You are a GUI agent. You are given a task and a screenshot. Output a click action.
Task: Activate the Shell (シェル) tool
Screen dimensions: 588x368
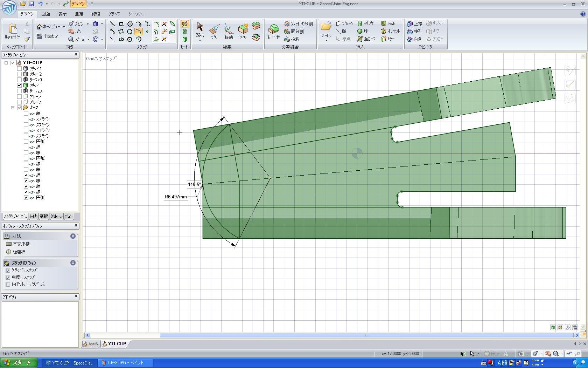(x=388, y=23)
